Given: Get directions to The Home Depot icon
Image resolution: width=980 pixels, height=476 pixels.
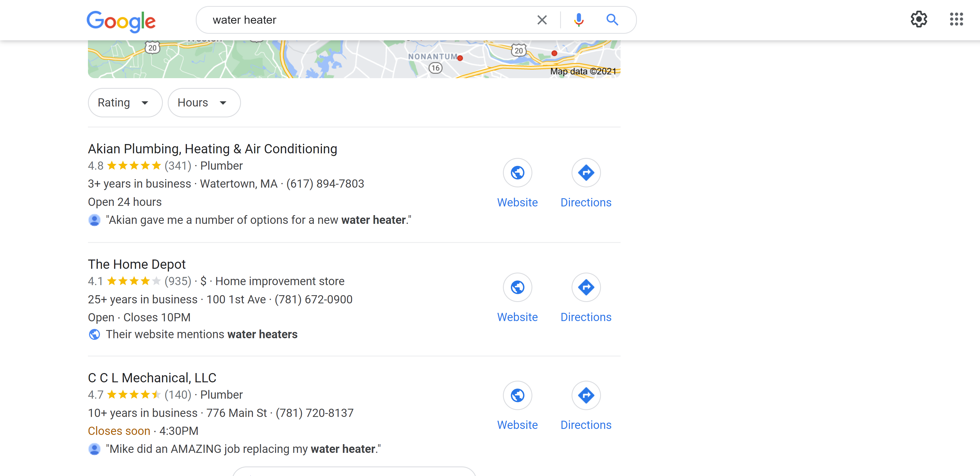Looking at the screenshot, I should point(586,287).
